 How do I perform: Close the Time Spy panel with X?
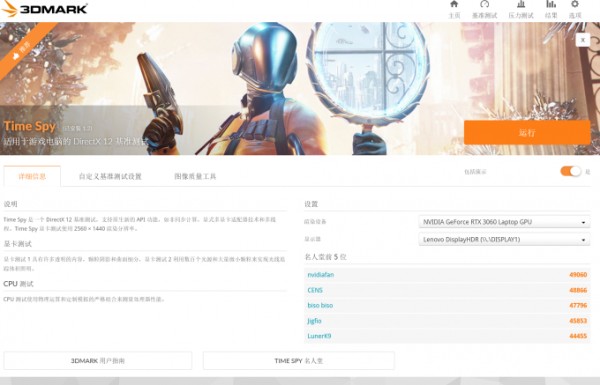click(583, 40)
